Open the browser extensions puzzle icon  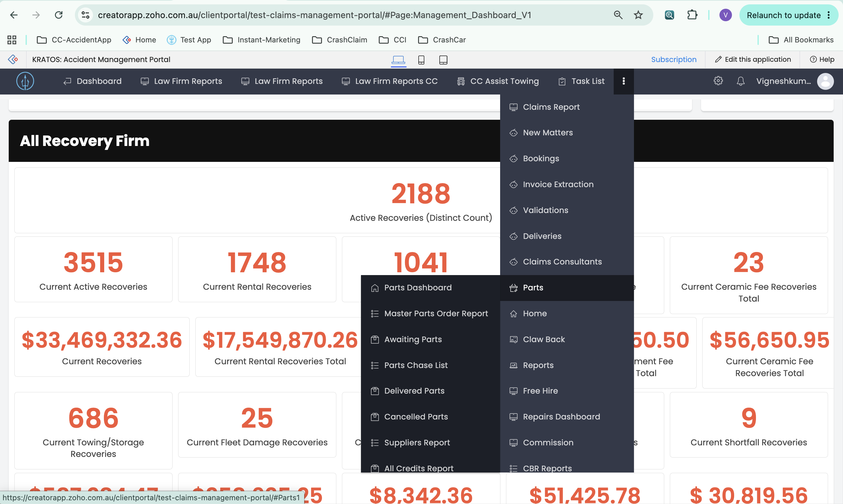click(x=692, y=15)
